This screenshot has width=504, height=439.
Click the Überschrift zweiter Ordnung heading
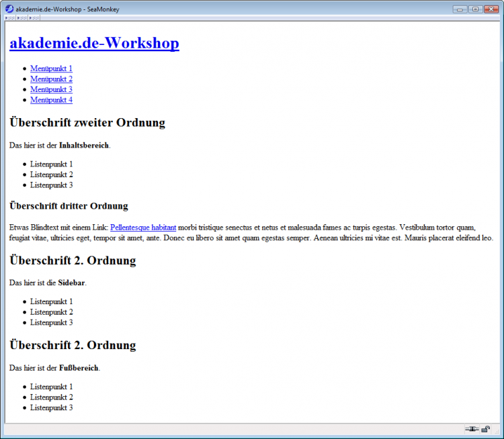pos(87,123)
